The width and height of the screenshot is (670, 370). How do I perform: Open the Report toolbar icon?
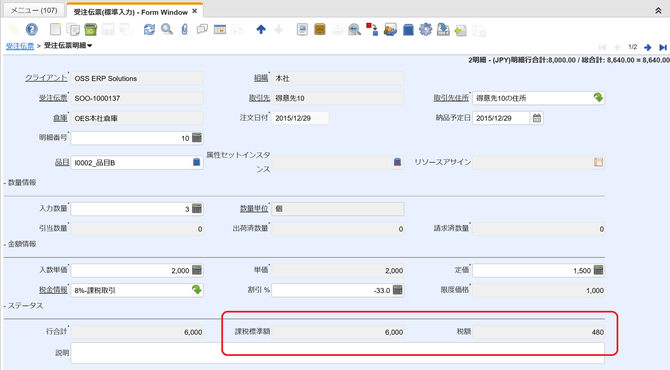click(x=302, y=29)
